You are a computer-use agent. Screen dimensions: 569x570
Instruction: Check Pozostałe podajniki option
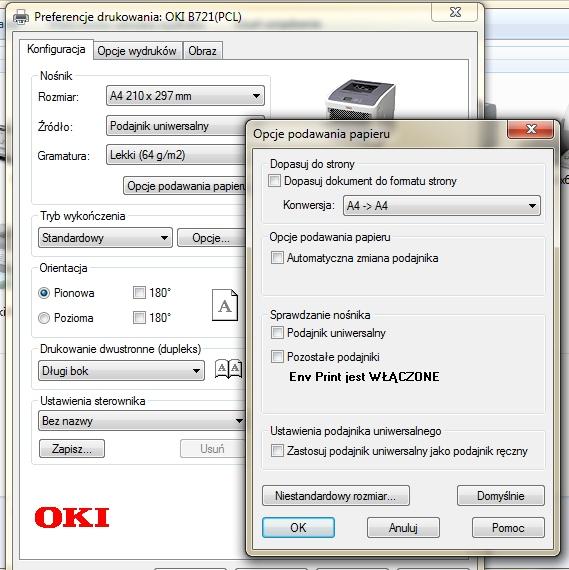coord(277,357)
